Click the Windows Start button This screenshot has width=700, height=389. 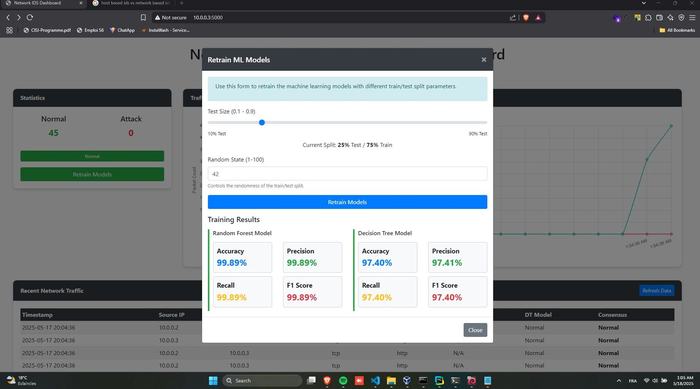(213, 381)
